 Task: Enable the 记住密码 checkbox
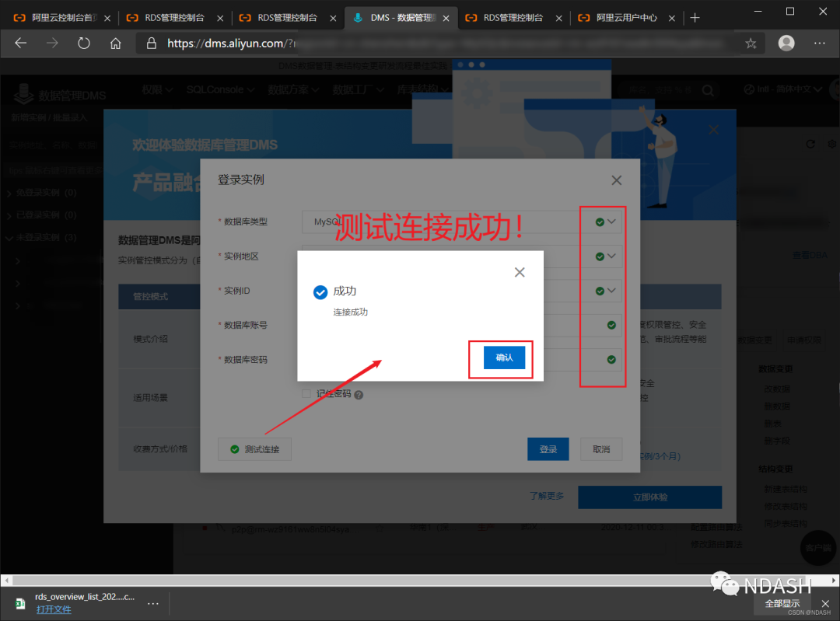[306, 394]
